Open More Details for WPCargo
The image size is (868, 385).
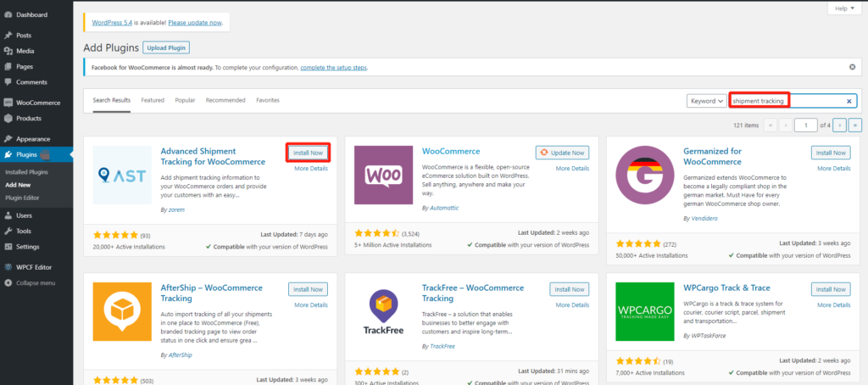[834, 304]
